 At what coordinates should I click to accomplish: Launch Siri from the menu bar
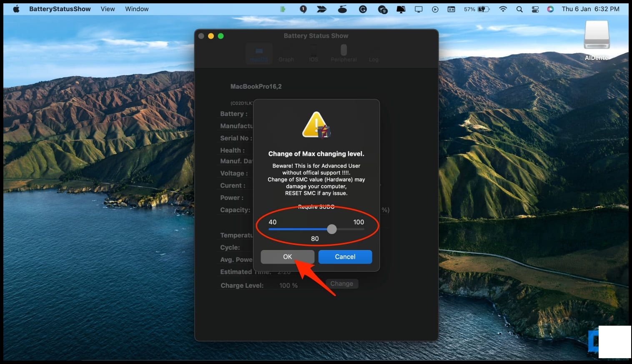[x=550, y=9]
